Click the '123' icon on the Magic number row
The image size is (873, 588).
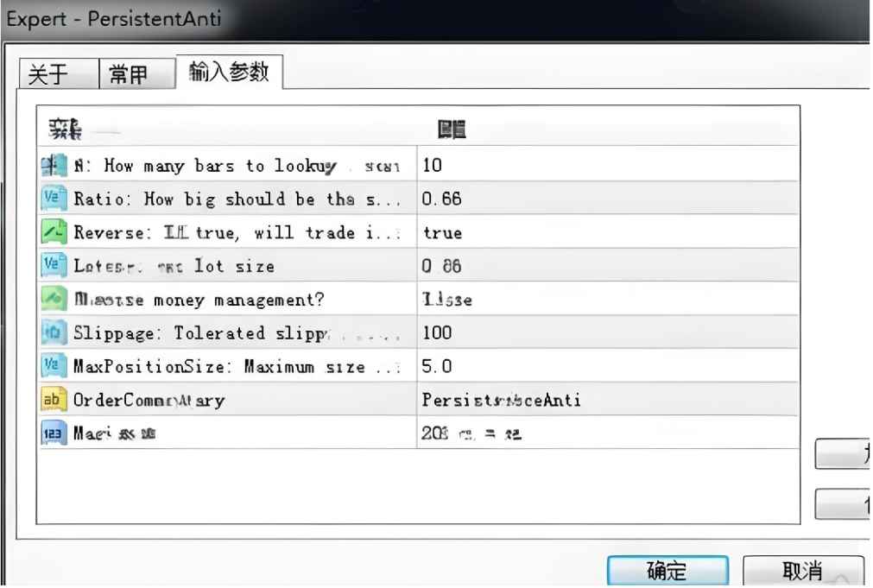click(x=50, y=433)
